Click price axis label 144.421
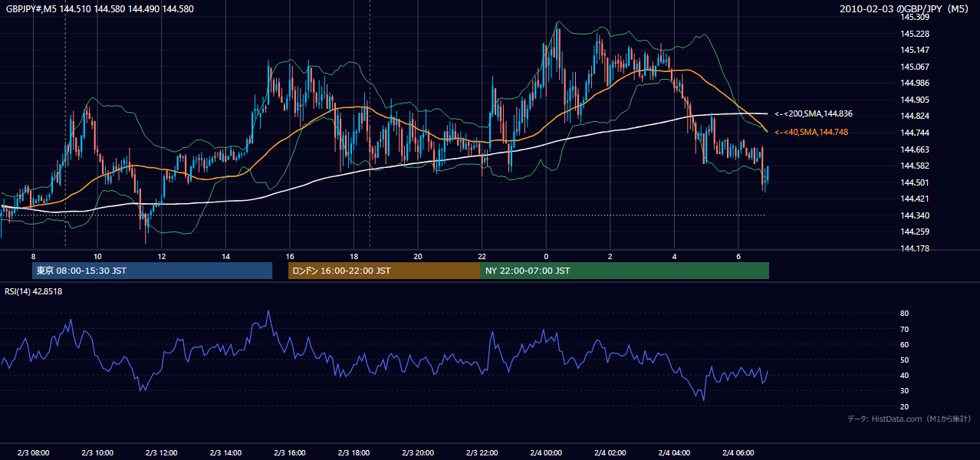 pos(916,199)
